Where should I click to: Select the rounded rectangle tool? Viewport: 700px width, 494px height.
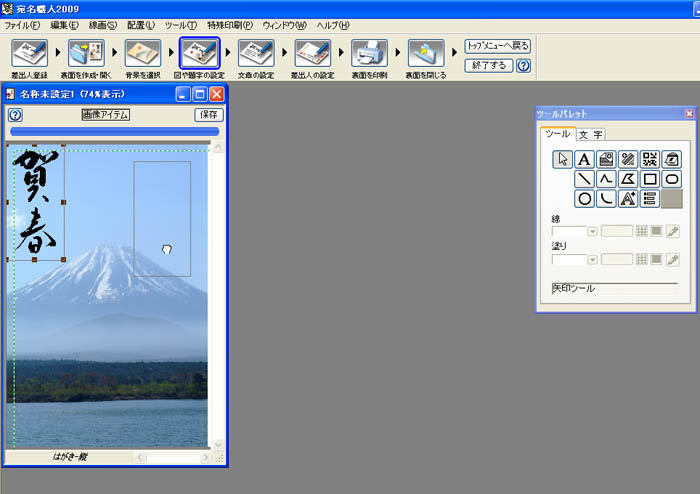click(672, 179)
